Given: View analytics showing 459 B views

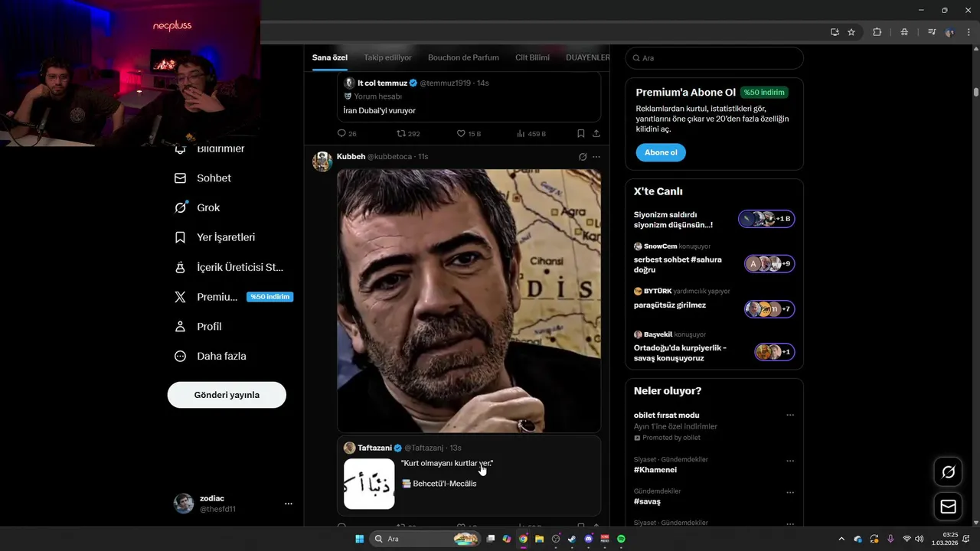Looking at the screenshot, I should click(531, 133).
